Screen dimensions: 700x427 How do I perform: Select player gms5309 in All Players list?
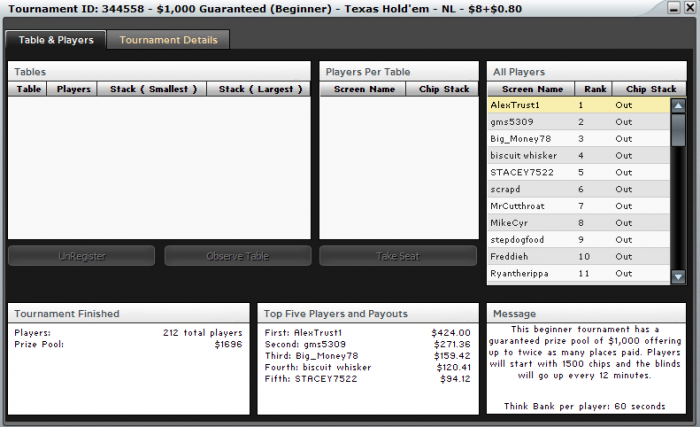tap(579, 122)
